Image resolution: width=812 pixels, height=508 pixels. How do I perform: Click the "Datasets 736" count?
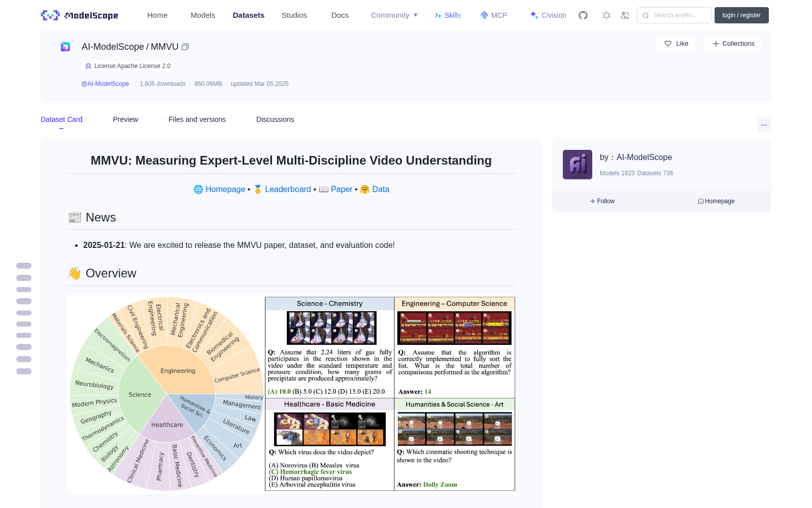(x=655, y=173)
